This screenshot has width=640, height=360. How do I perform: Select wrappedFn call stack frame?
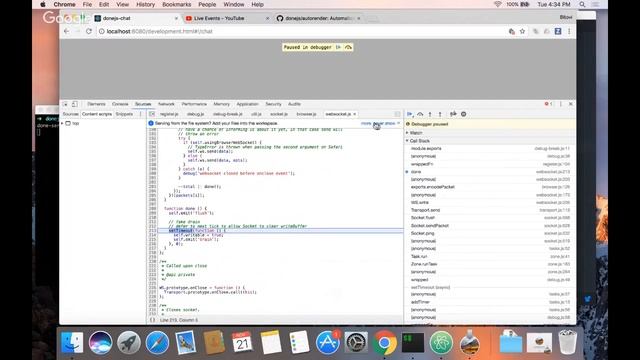(490, 164)
